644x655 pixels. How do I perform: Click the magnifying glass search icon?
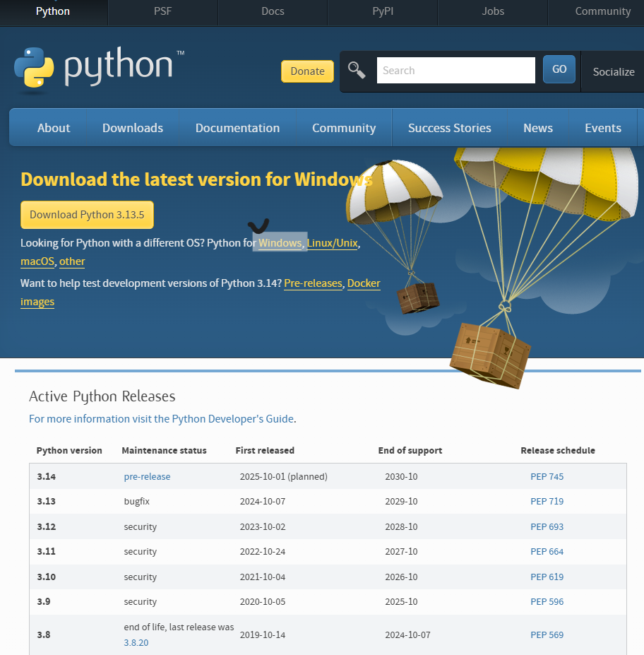[x=357, y=70]
